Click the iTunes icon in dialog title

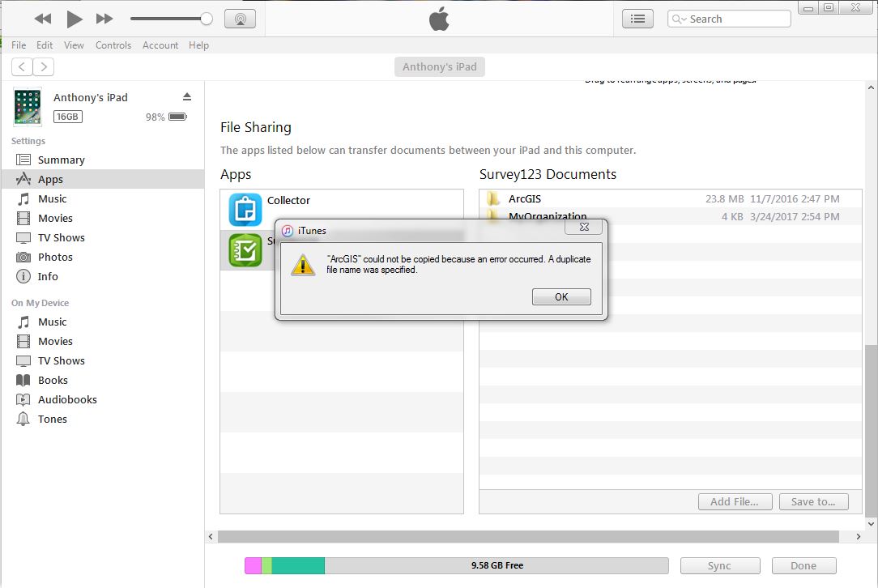coord(288,231)
